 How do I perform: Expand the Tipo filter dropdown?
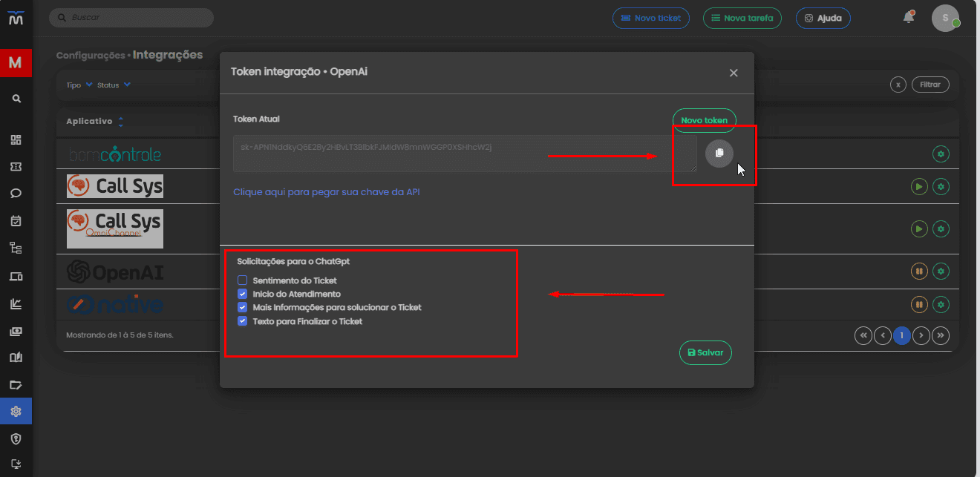[79, 85]
